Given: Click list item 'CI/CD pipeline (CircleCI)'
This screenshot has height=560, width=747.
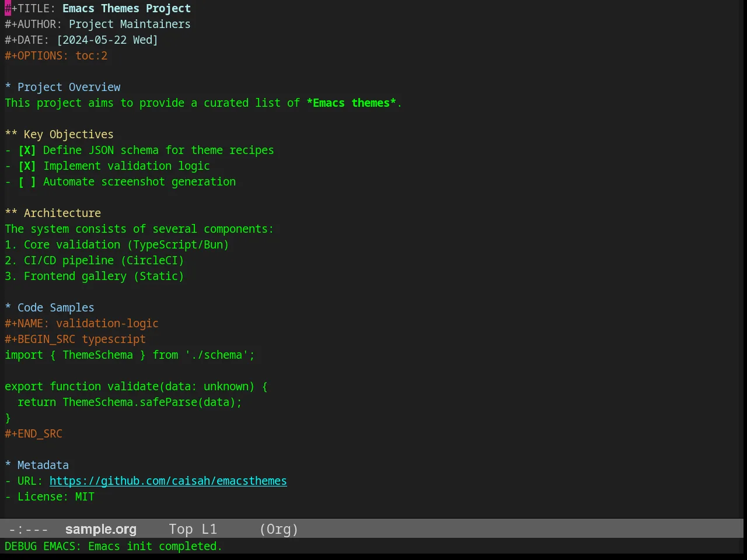Looking at the screenshot, I should (95, 261).
